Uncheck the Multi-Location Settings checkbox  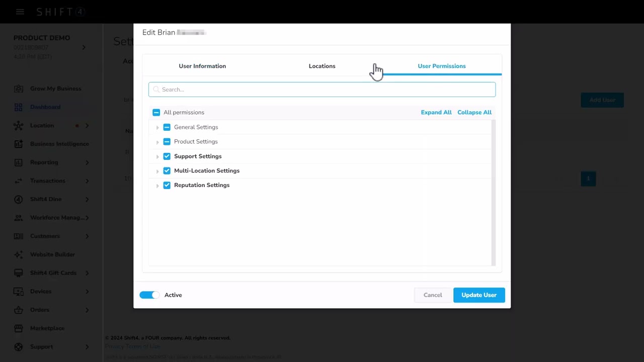coord(167,171)
